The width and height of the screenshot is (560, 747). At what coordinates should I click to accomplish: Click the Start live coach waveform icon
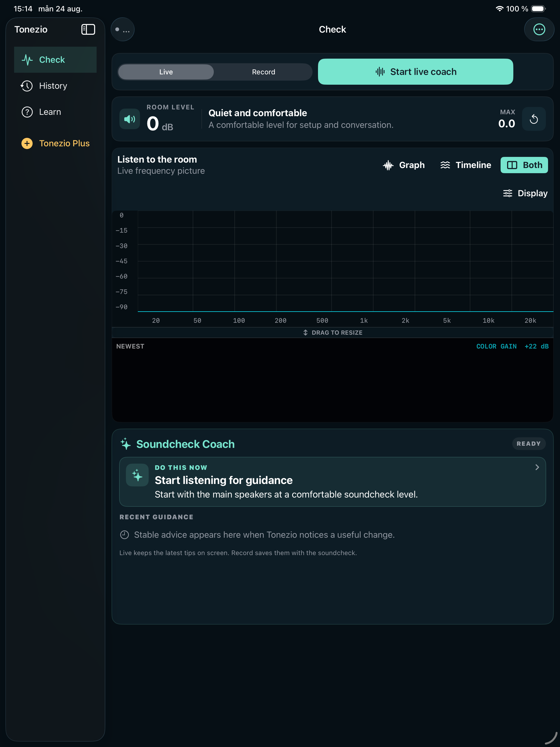tap(380, 72)
